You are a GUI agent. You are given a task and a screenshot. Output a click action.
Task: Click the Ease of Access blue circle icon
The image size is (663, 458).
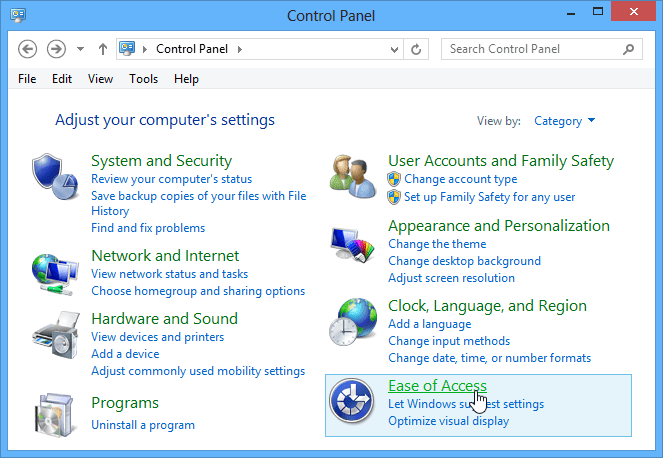coord(351,401)
